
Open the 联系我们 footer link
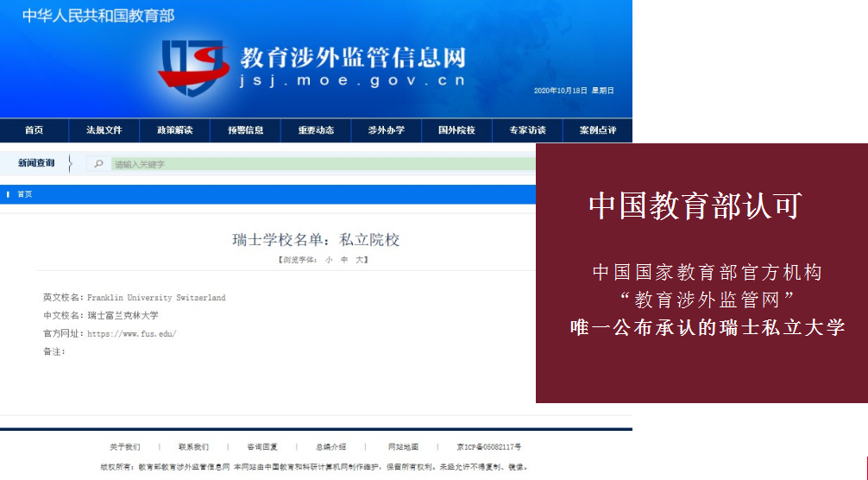coord(194,447)
